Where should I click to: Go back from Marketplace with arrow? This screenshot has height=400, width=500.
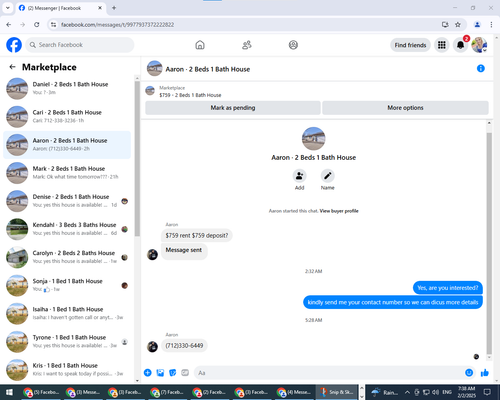(12, 67)
